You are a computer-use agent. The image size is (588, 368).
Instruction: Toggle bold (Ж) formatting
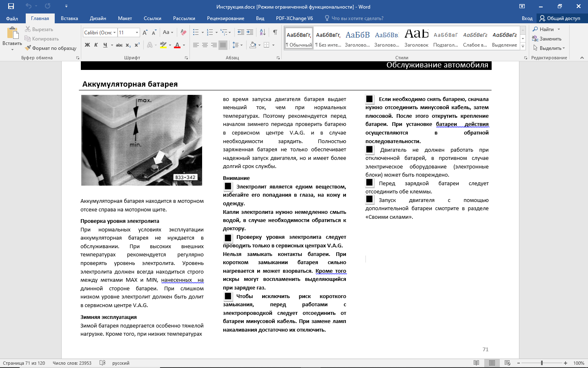(x=87, y=45)
